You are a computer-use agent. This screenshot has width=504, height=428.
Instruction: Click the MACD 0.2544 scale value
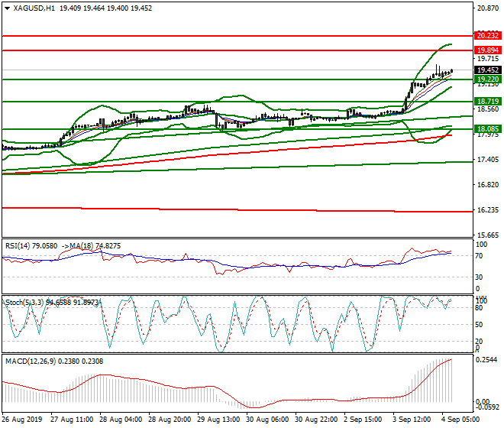coord(486,360)
